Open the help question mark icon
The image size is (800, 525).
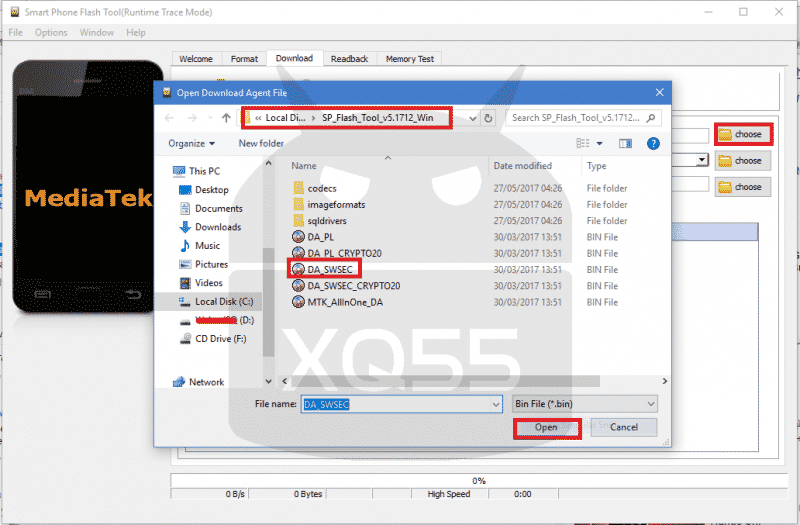click(652, 143)
